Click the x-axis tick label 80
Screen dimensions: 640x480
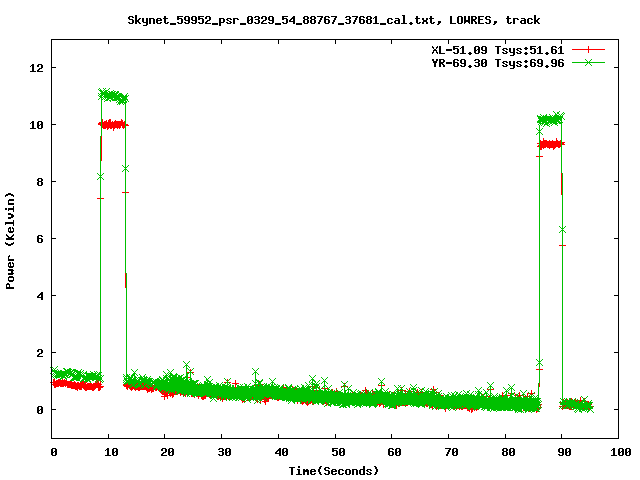point(508,452)
